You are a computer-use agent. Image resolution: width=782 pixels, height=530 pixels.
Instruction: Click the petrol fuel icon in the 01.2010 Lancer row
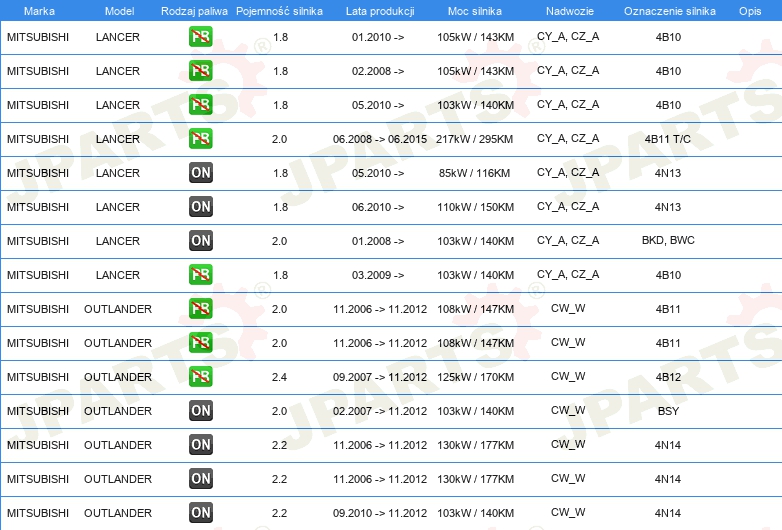[x=200, y=37]
